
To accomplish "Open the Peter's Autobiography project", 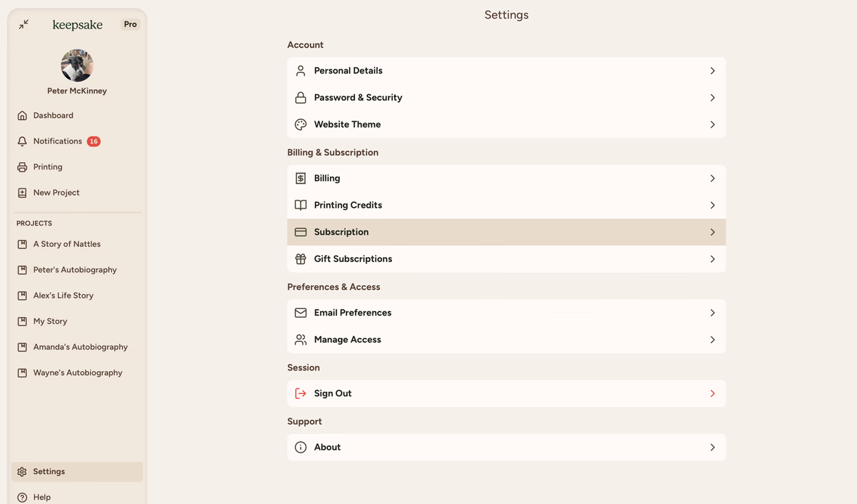I will (74, 270).
